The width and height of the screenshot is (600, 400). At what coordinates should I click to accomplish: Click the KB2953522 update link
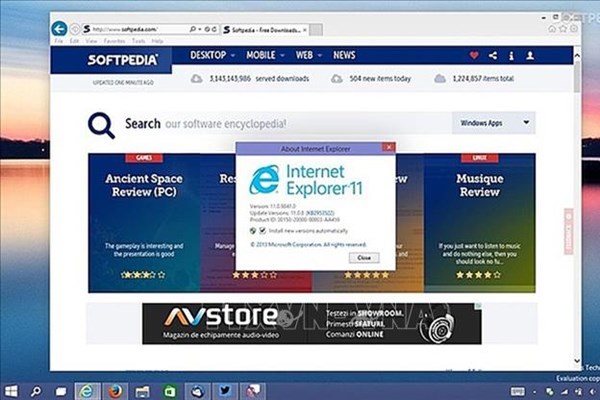320,213
